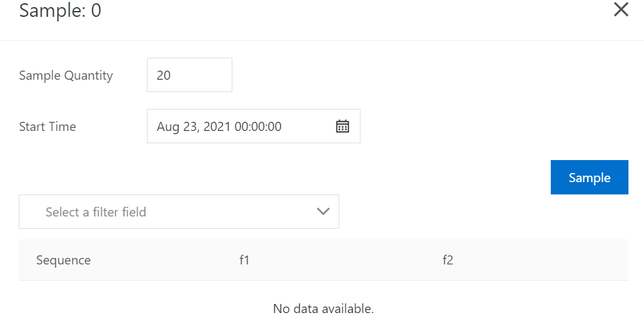The width and height of the screenshot is (644, 326).
Task: Select the f1 column header
Action: (x=244, y=261)
